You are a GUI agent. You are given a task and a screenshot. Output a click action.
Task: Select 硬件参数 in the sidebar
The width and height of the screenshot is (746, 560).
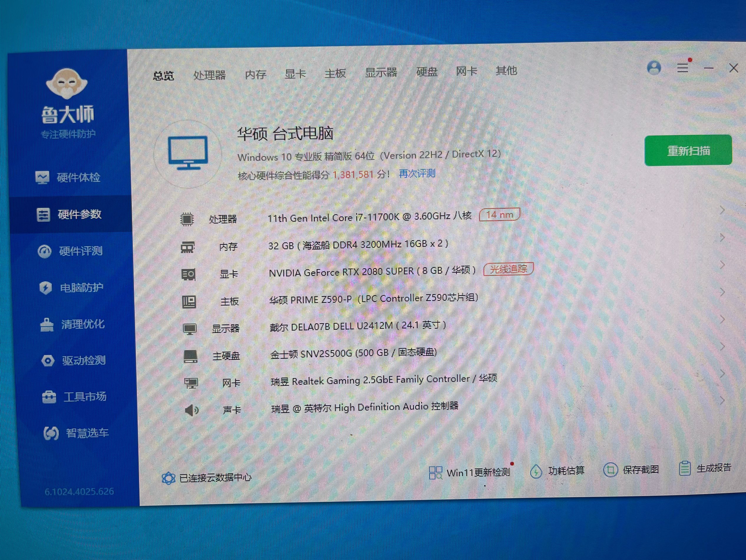pyautogui.click(x=69, y=214)
